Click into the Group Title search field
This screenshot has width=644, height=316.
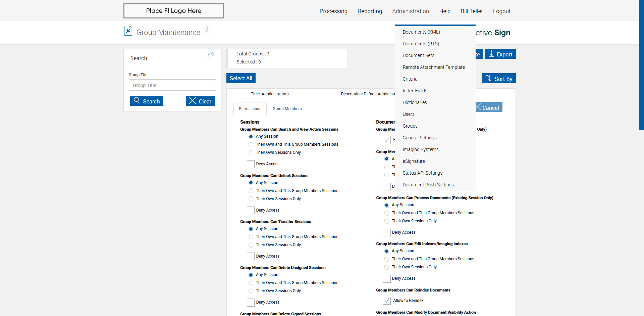[x=172, y=85]
